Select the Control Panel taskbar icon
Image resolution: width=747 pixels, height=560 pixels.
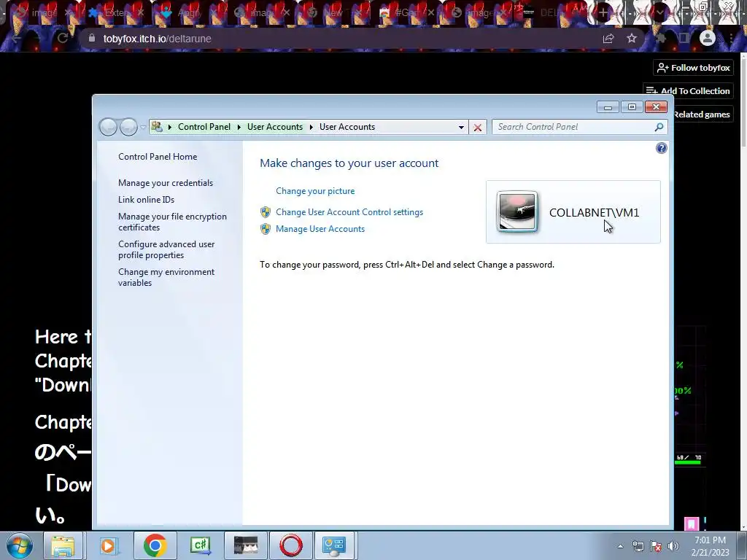click(x=334, y=545)
